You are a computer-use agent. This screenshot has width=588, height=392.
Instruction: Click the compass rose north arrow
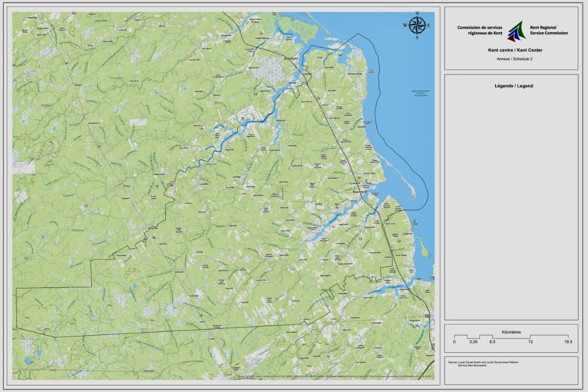coord(418,14)
